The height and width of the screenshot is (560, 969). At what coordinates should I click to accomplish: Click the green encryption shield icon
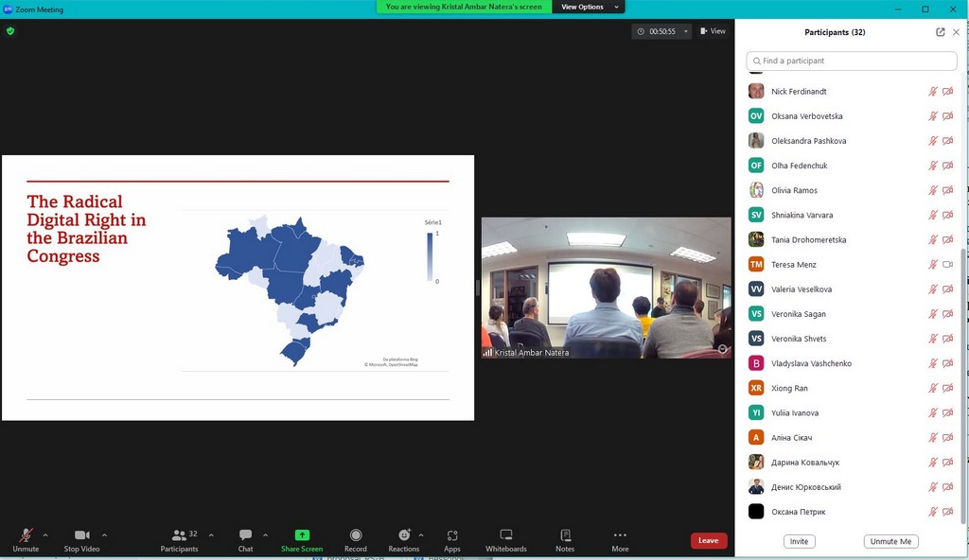pyautogui.click(x=10, y=31)
